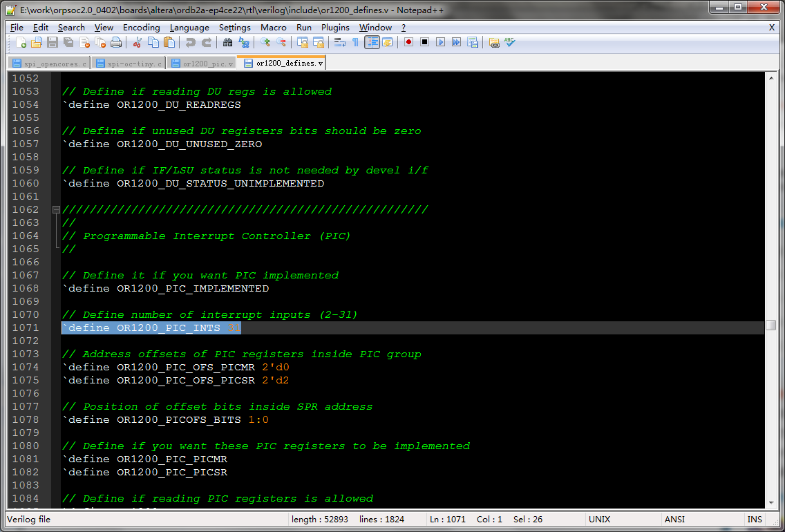Click the Zoom Out magnifier icon
Viewport: 785px width, 532px height.
[x=281, y=43]
